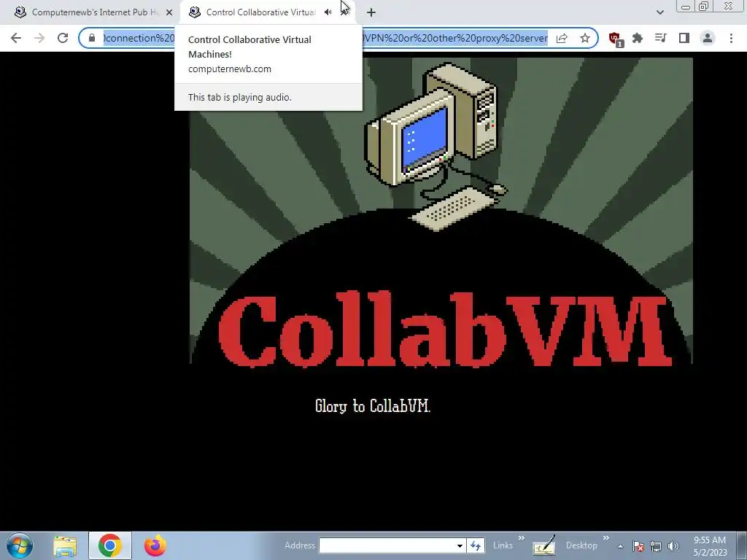Viewport: 747px width, 560px height.
Task: Expand the tab search dropdown
Action: [x=659, y=12]
